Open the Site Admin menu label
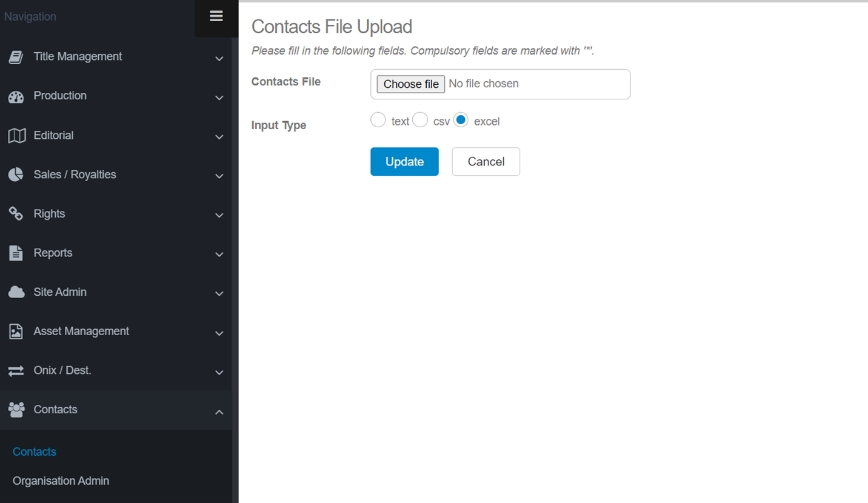The width and height of the screenshot is (868, 503). pyautogui.click(x=60, y=291)
